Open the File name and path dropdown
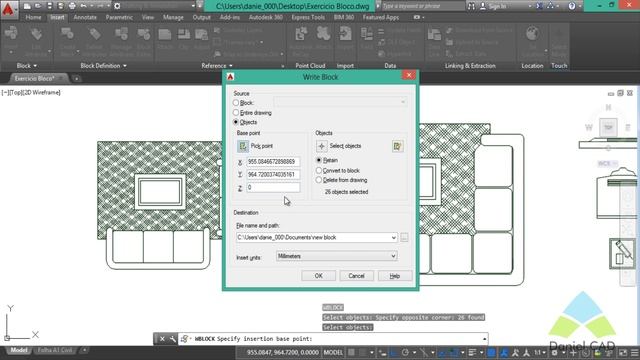 [x=393, y=238]
